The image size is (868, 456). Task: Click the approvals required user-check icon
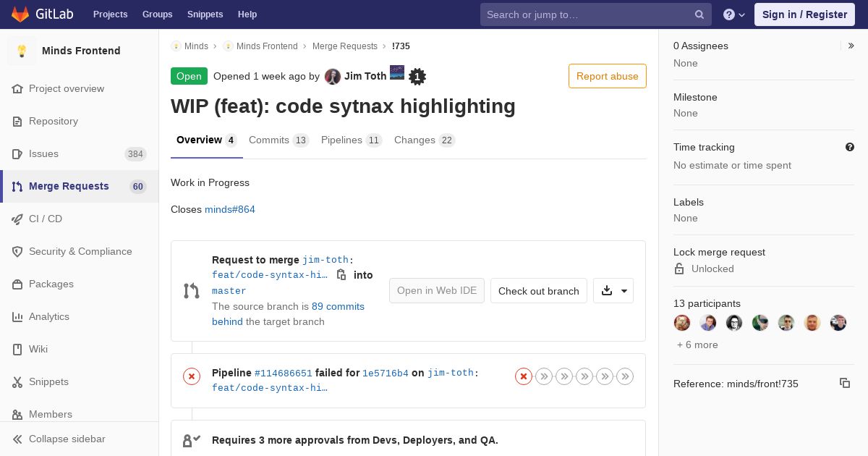pyautogui.click(x=192, y=440)
